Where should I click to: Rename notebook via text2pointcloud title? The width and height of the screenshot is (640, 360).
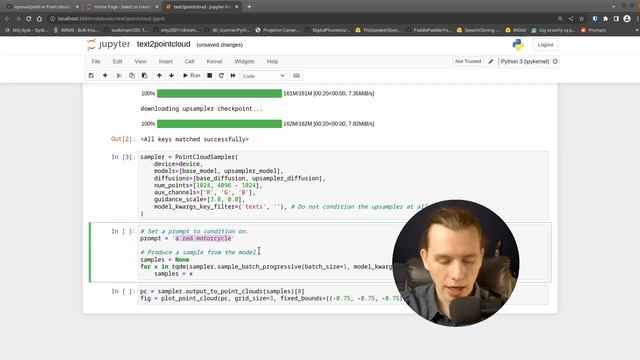click(x=163, y=44)
